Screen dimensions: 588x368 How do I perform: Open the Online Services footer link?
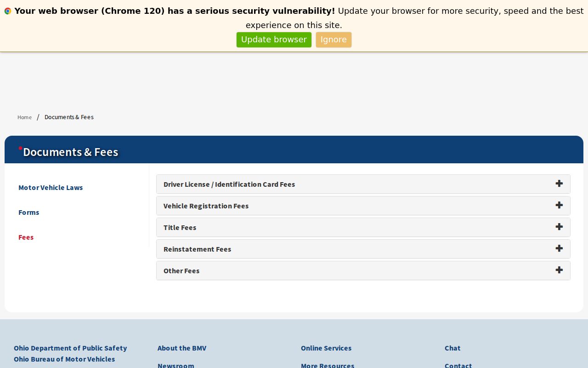pos(326,348)
